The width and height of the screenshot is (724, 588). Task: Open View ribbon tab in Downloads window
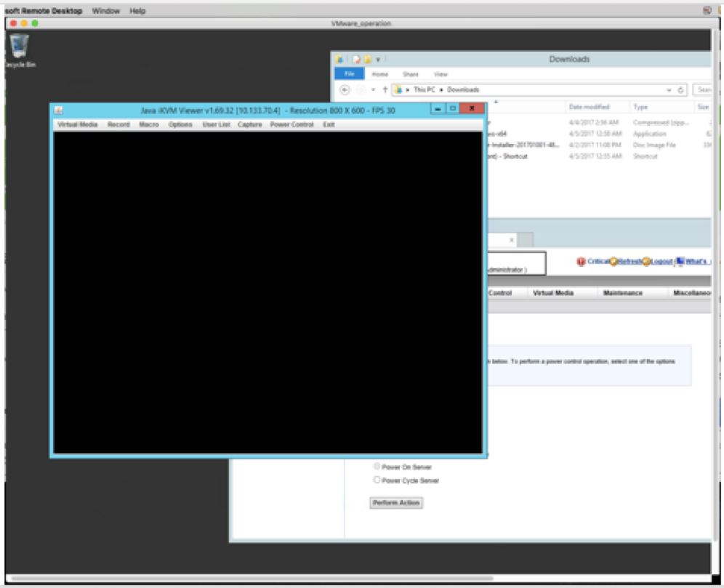point(441,74)
